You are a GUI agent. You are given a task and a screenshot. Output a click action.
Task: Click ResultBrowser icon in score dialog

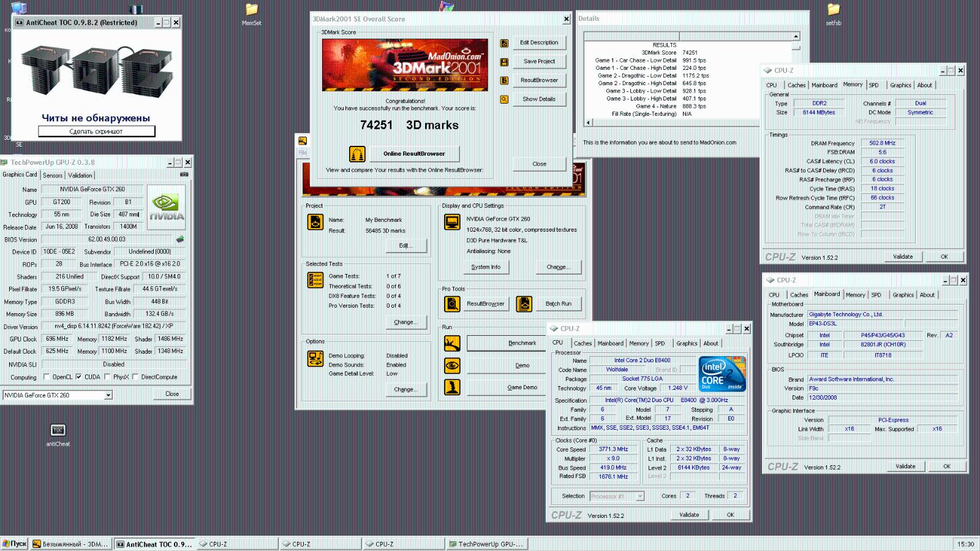tap(504, 80)
